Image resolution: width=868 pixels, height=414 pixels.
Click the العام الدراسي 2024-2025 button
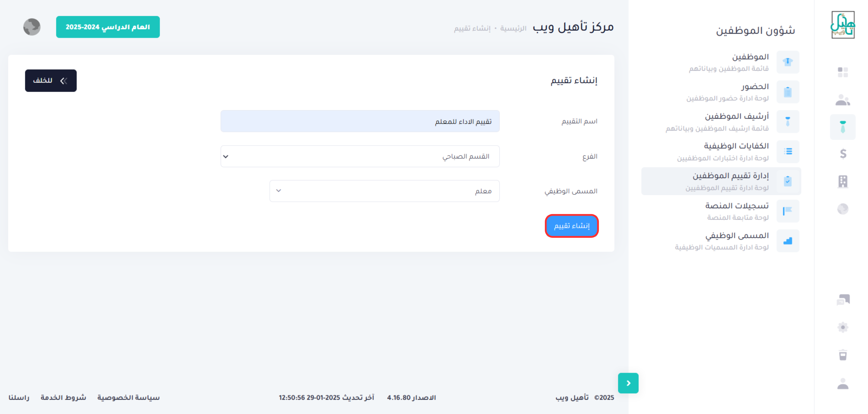tap(108, 27)
